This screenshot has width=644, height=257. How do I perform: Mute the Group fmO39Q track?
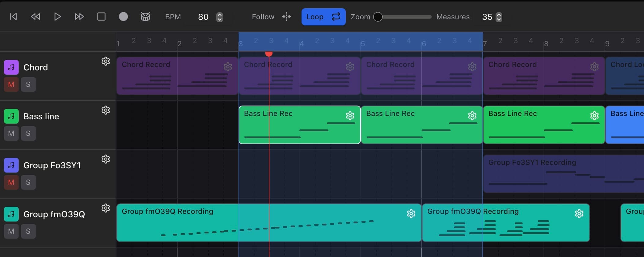pyautogui.click(x=11, y=231)
